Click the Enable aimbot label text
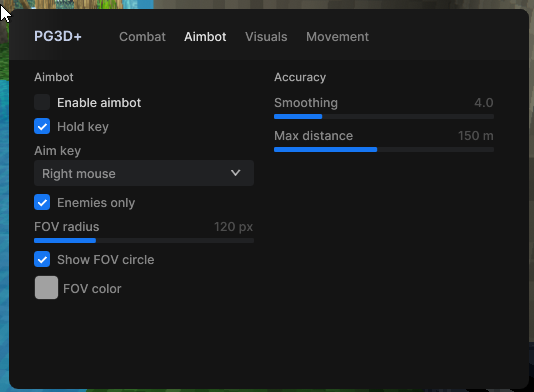This screenshot has height=392, width=534. (x=99, y=103)
